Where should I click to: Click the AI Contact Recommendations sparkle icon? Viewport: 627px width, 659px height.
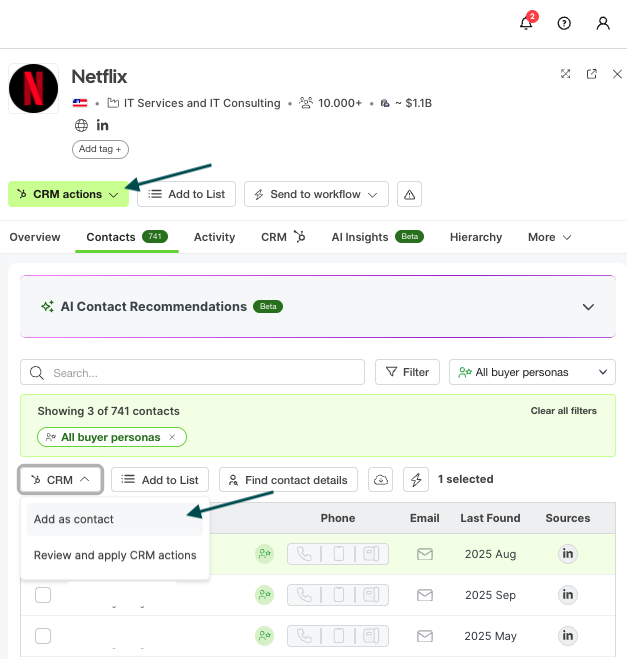(47, 306)
